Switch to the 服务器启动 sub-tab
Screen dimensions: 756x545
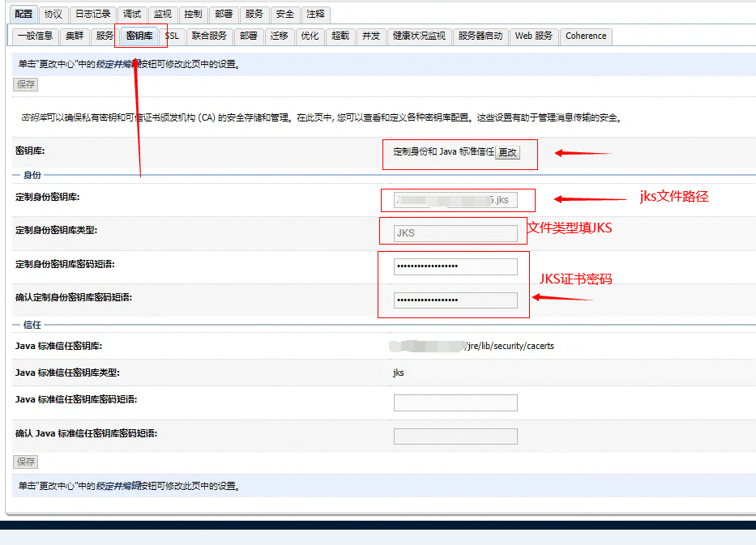pyautogui.click(x=480, y=36)
